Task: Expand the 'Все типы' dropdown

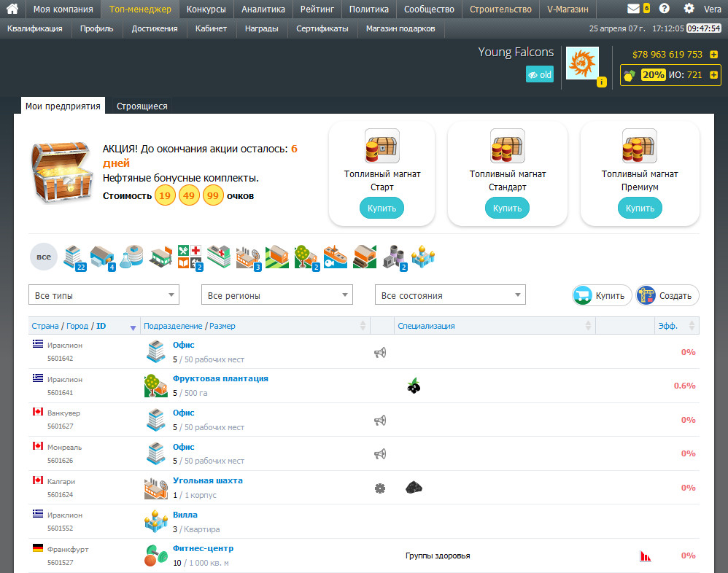Action: 104,295
